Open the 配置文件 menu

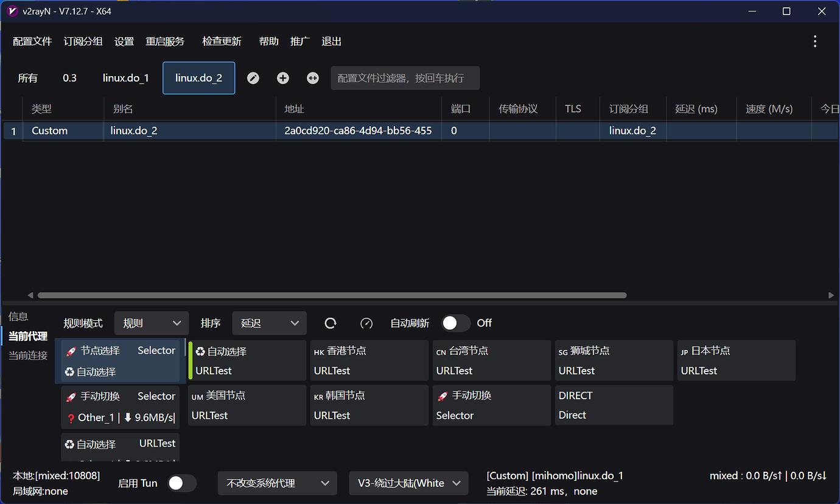[x=32, y=41]
